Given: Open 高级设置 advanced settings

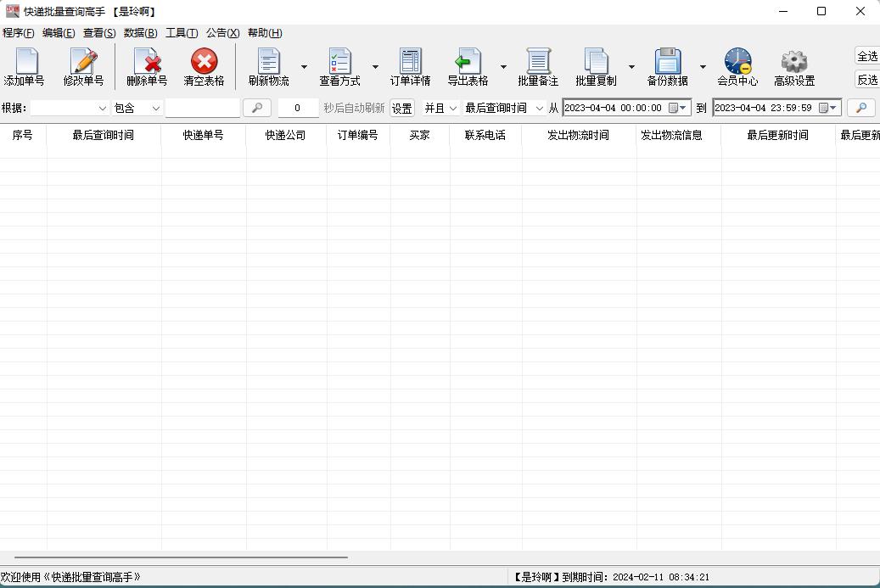Looking at the screenshot, I should (793, 67).
